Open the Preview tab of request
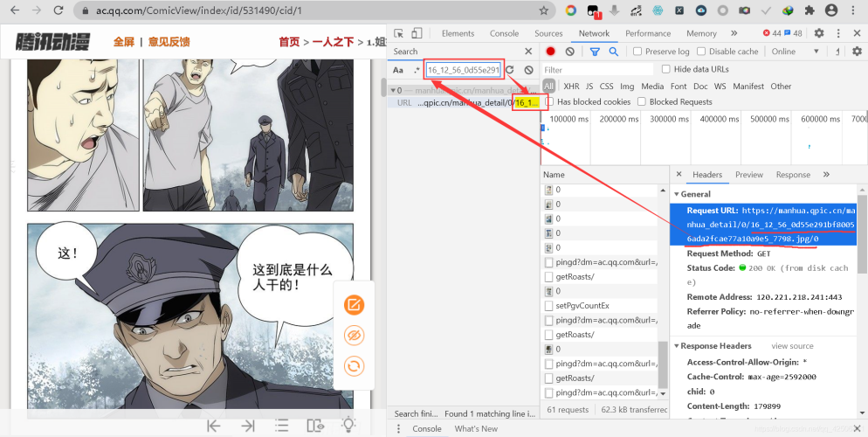The height and width of the screenshot is (437, 868). (749, 175)
